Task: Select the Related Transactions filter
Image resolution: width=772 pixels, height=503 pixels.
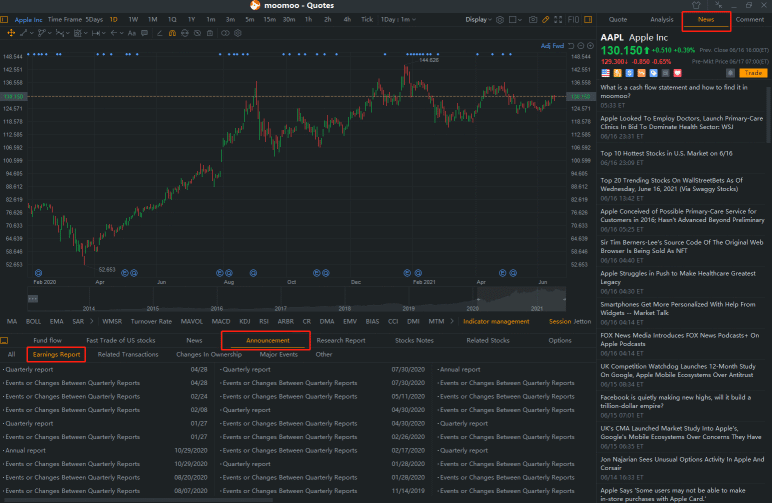Action: (128, 354)
